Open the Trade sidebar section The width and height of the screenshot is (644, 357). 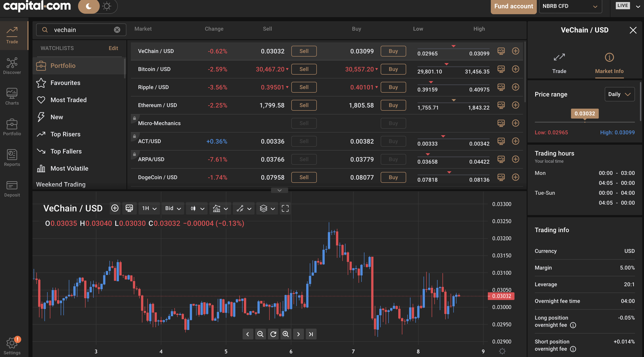point(12,35)
